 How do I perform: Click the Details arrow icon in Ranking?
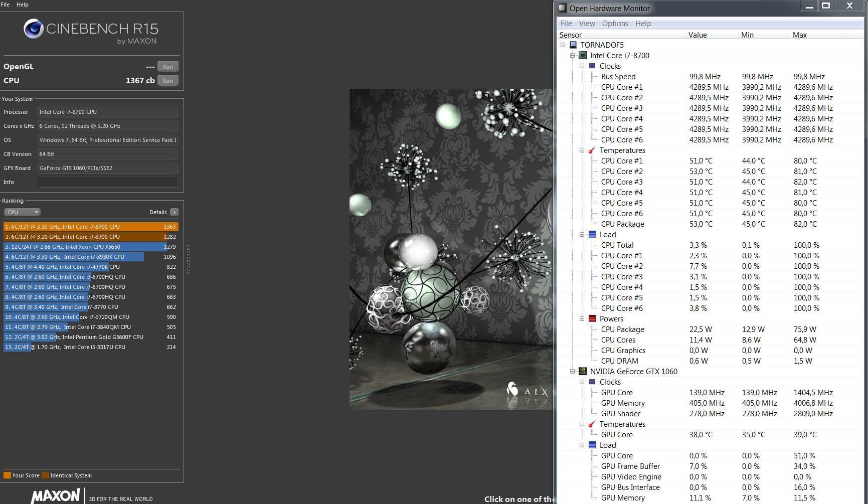pos(175,212)
